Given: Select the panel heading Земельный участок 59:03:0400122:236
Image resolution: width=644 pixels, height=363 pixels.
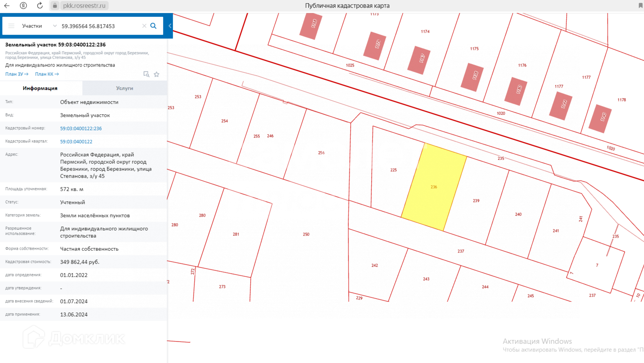Looking at the screenshot, I should (55, 45).
